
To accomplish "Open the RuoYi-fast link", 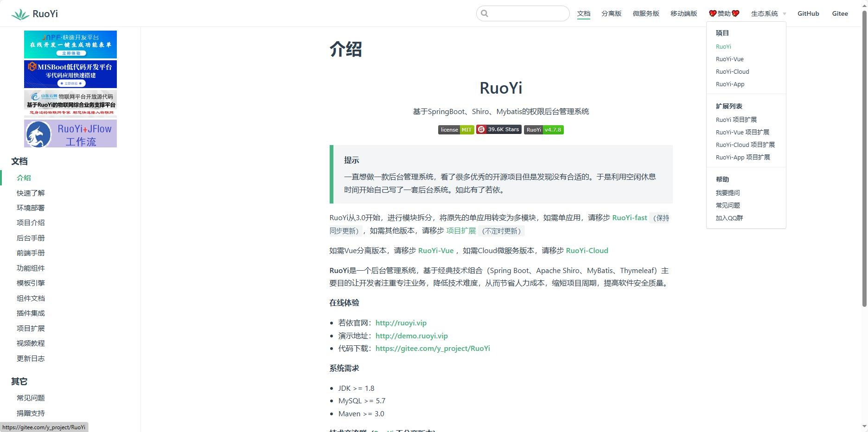I will click(629, 218).
